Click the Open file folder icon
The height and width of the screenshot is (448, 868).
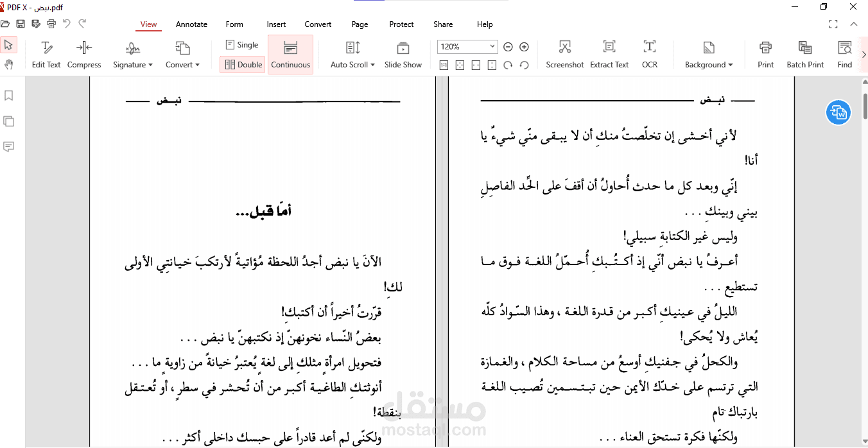click(5, 24)
